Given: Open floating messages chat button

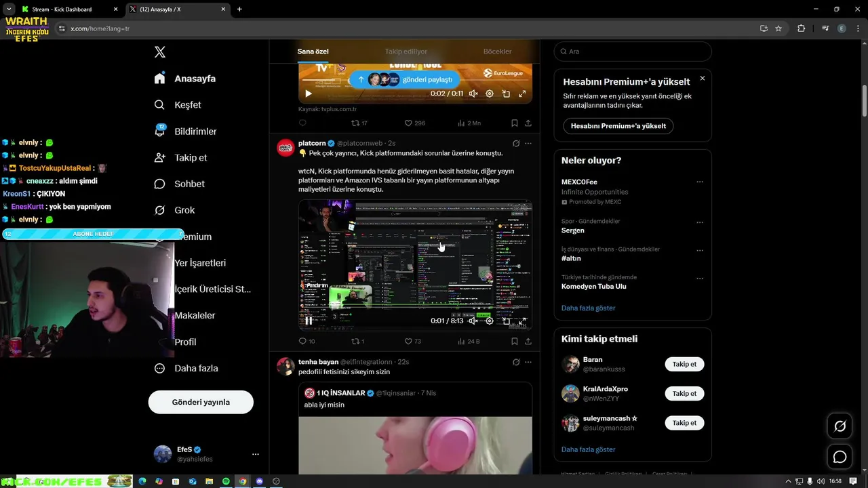Looking at the screenshot, I should coord(840,457).
